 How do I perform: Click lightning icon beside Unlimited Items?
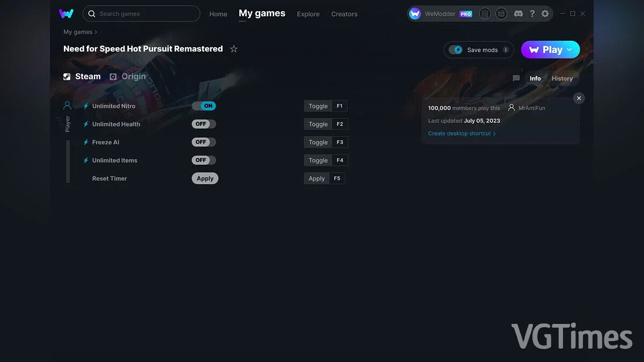point(85,160)
